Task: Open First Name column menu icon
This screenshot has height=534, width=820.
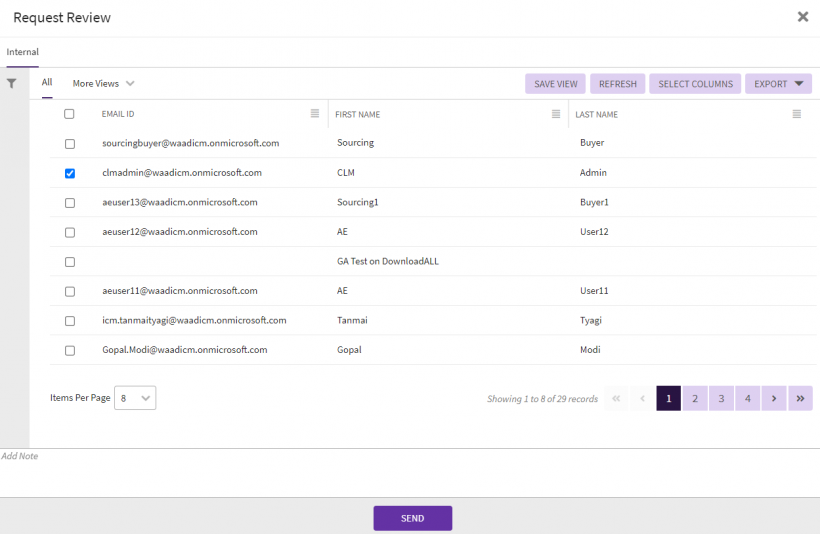Action: tap(556, 114)
